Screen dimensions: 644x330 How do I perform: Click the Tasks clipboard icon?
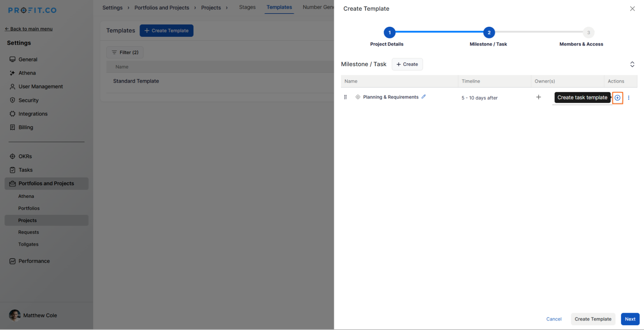(x=13, y=170)
